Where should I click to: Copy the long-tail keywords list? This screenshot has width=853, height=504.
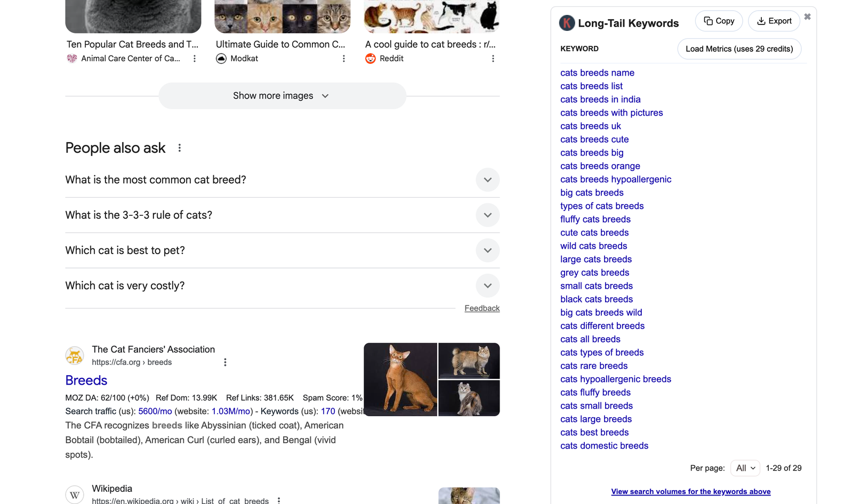(719, 21)
